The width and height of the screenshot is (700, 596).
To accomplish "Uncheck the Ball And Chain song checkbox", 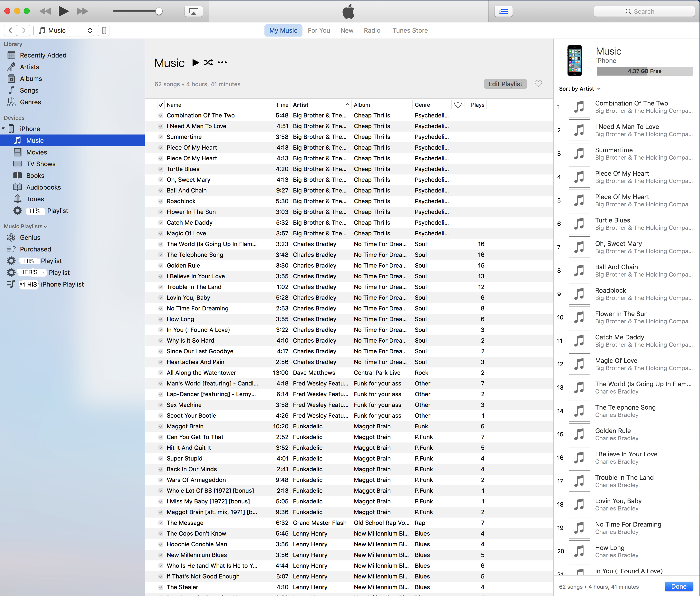I will point(161,191).
